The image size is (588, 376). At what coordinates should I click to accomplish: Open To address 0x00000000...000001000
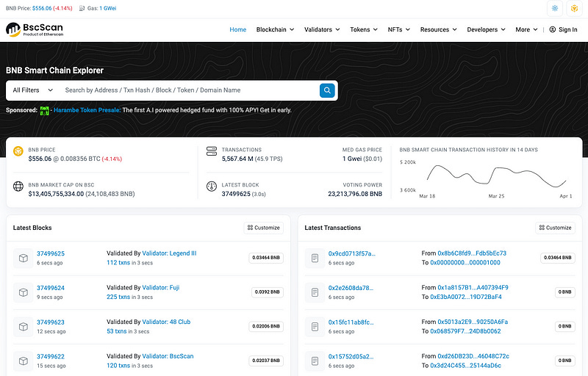pyautogui.click(x=465, y=262)
